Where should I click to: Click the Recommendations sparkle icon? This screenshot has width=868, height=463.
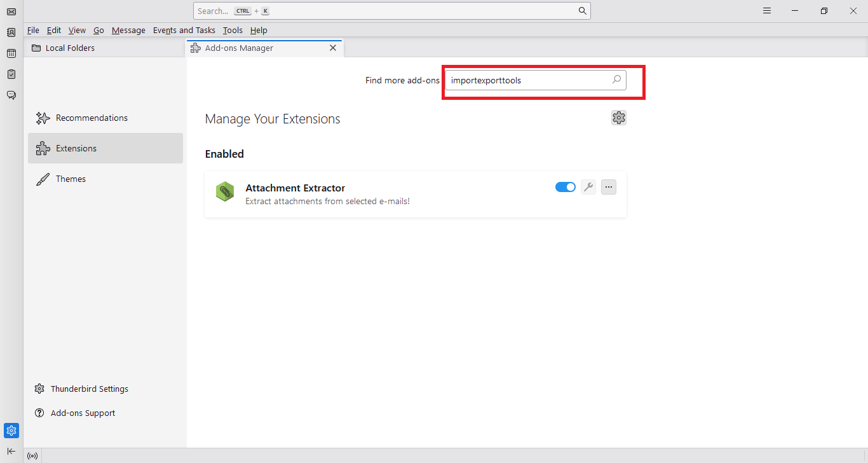pos(43,118)
